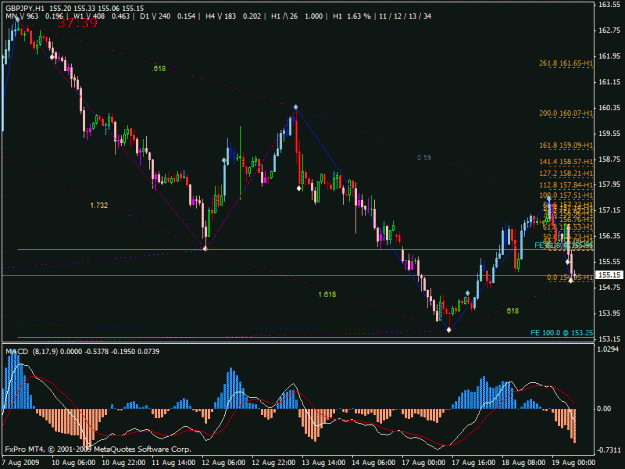Screen dimensions: 625x469
Task: Click the 157.15 price axis label
Action: pos(609,210)
